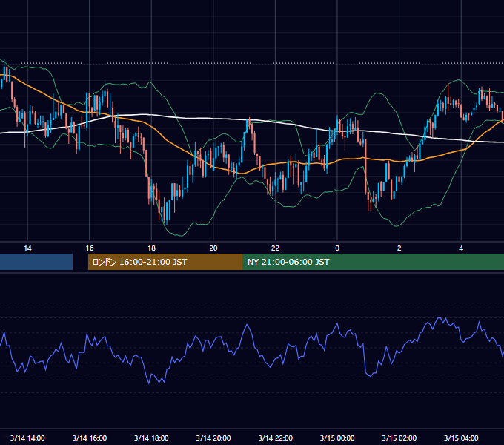The image size is (504, 445).
Task: Click the '14' hour label on chart axis
Action: coord(27,248)
